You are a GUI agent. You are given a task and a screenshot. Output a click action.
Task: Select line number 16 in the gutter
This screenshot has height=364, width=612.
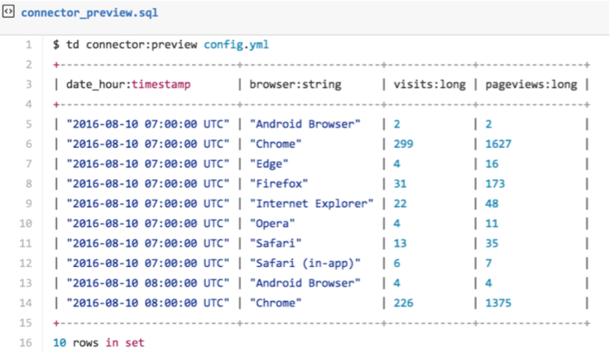pyautogui.click(x=26, y=343)
